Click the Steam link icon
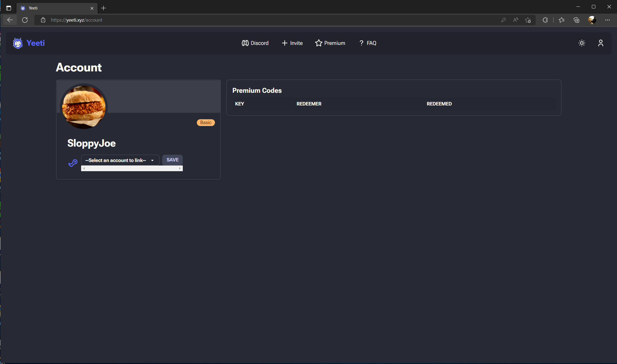Image resolution: width=617 pixels, height=364 pixels. point(73,163)
